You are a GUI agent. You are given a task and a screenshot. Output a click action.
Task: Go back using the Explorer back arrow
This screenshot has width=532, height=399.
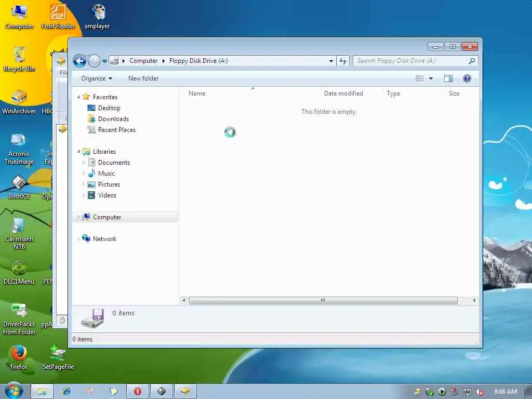(x=79, y=61)
